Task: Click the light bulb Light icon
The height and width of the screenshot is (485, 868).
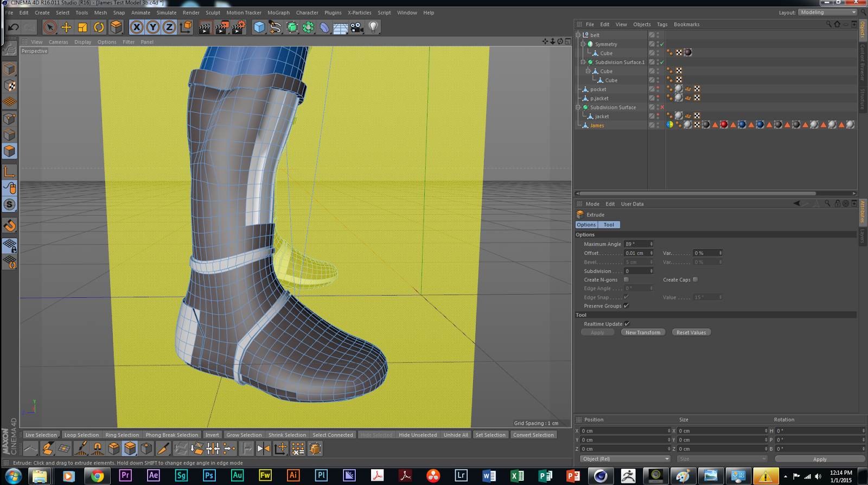Action: click(x=373, y=27)
